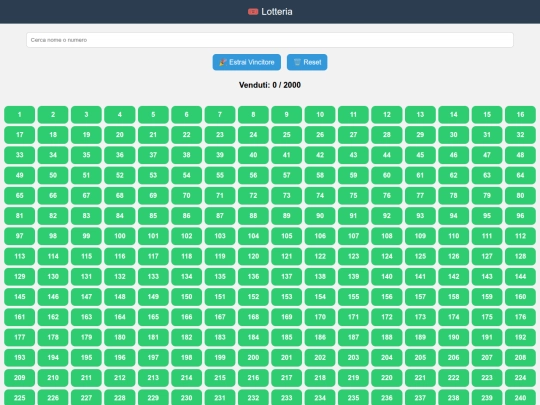The image size is (540, 405).
Task: Pick ticket number 208
Action: click(520, 357)
